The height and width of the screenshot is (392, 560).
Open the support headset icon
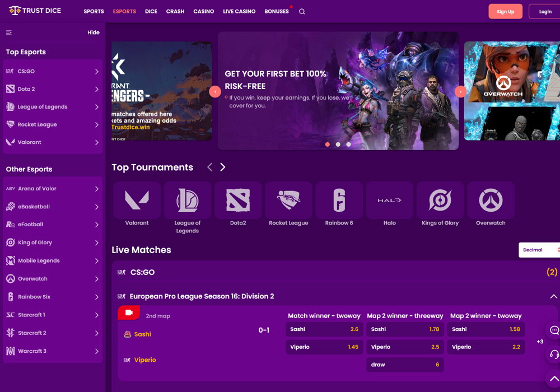point(554,354)
